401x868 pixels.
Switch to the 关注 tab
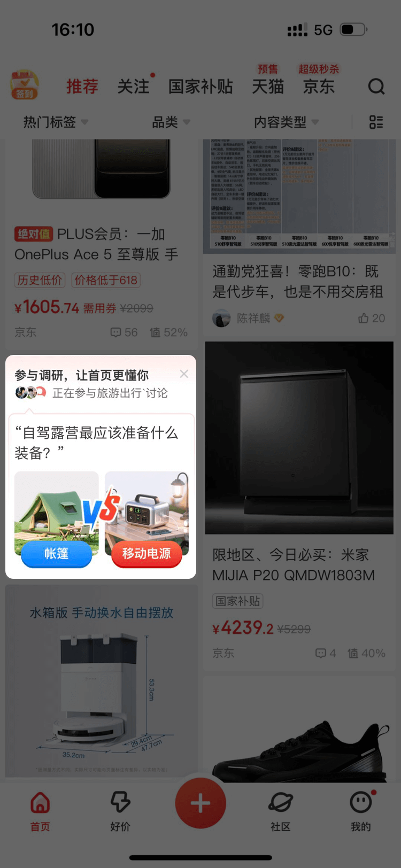[134, 86]
